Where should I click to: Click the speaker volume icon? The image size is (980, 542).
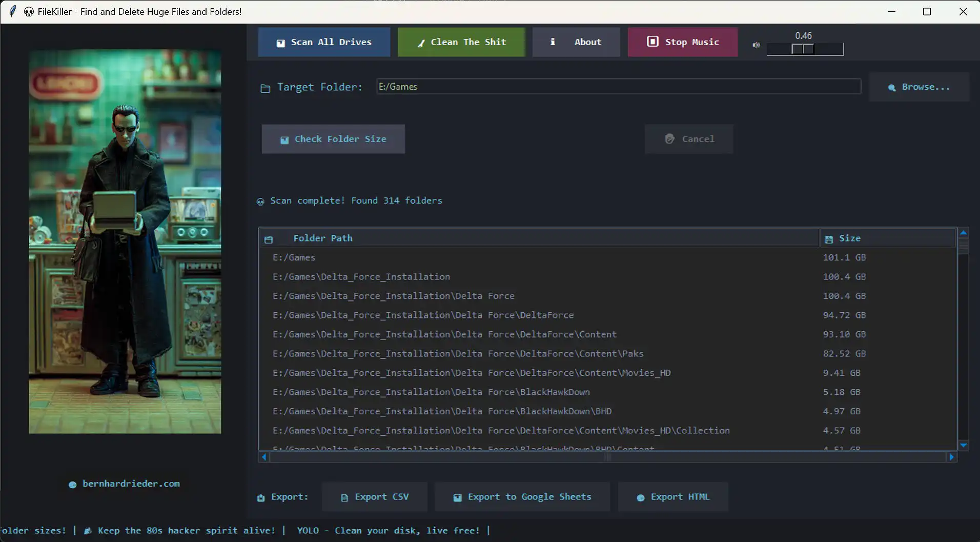tap(756, 45)
